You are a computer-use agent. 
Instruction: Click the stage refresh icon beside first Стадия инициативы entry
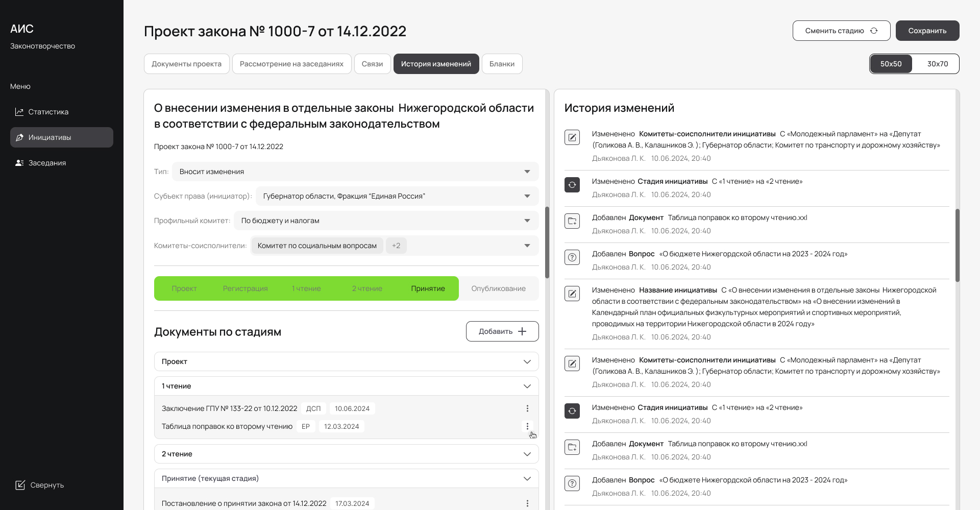[x=572, y=185]
